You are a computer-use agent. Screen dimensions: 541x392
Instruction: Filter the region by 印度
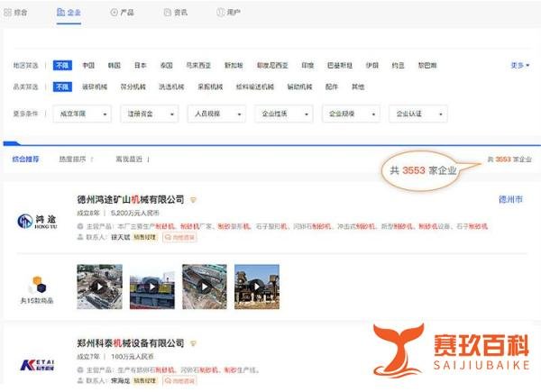pos(307,65)
